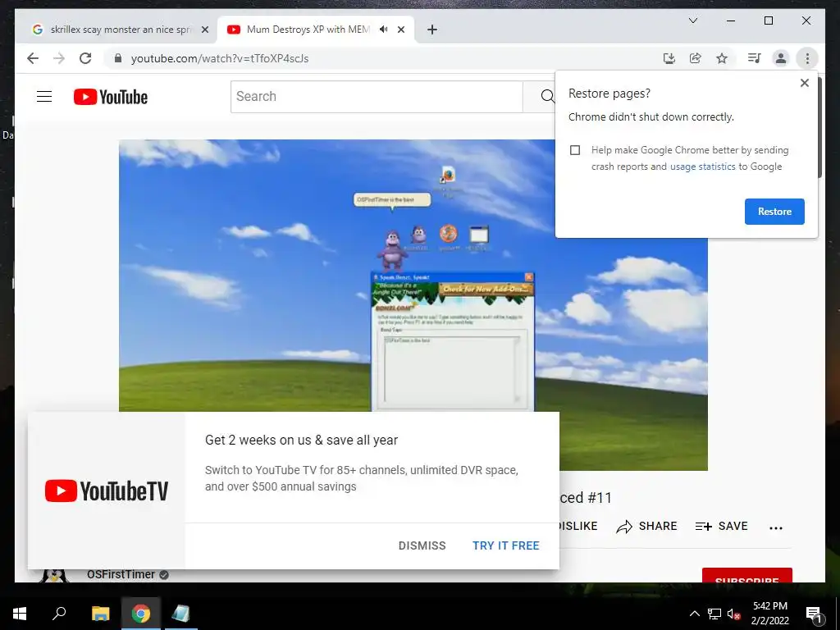Dismiss the YouTube TV promotion
This screenshot has height=630, width=840.
422,546
